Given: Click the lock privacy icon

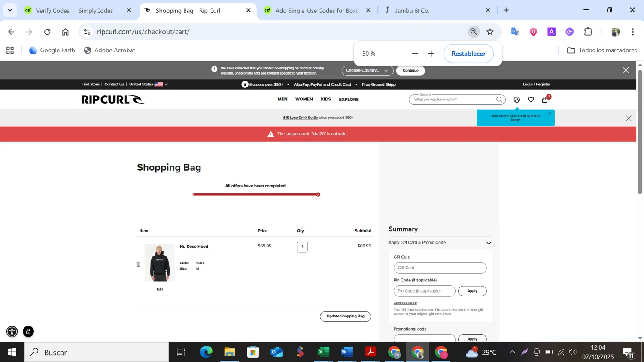Looking at the screenshot, I should 28,332.
